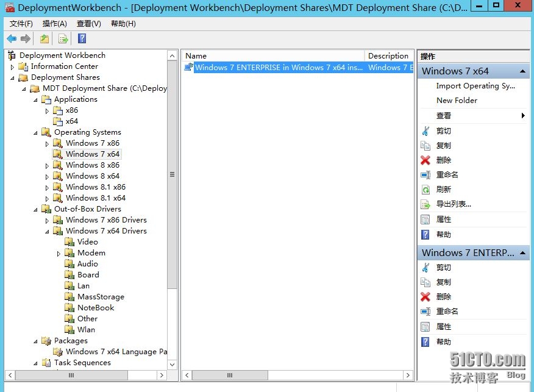Click the Back arrow toolbar icon

[12, 39]
